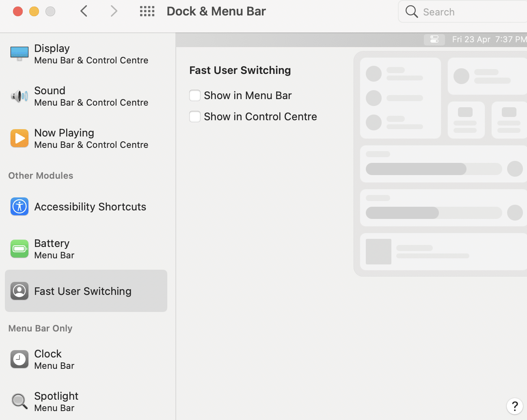Select Clock in the sidebar
Image resolution: width=527 pixels, height=420 pixels.
(x=86, y=359)
